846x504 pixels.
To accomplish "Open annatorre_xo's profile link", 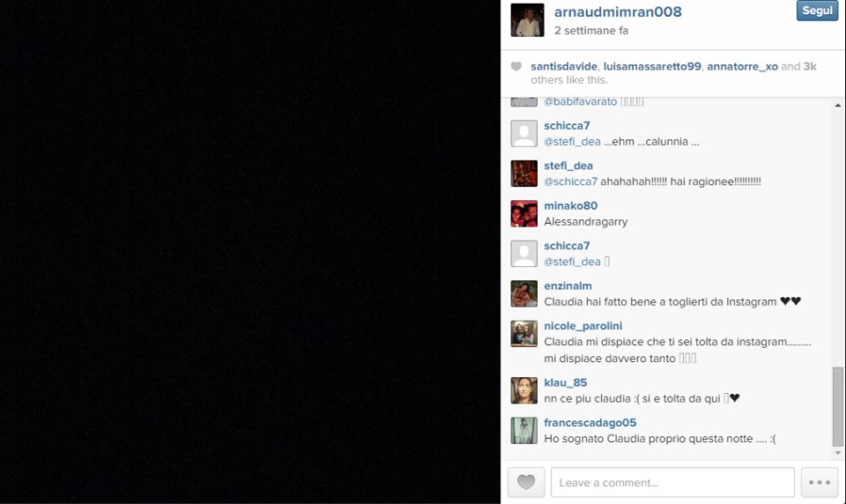I will coord(742,66).
